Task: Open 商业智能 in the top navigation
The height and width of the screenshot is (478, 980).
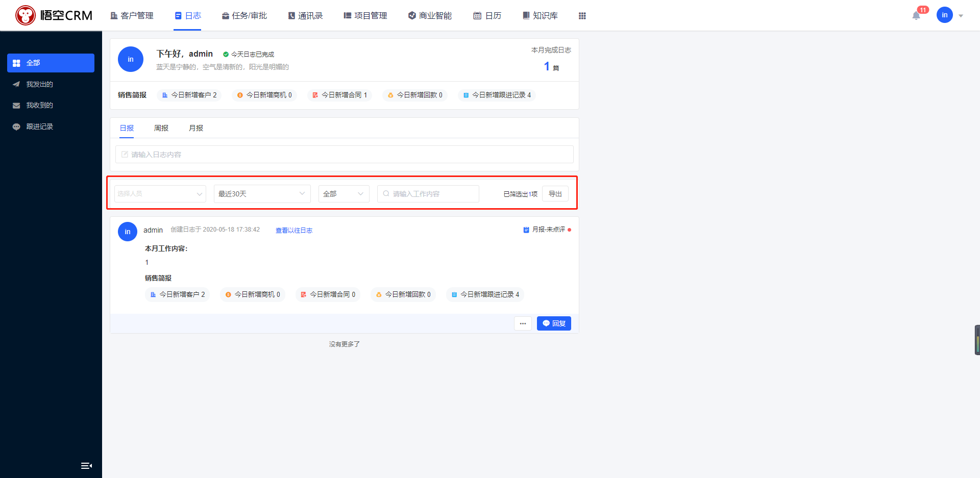Action: point(430,16)
